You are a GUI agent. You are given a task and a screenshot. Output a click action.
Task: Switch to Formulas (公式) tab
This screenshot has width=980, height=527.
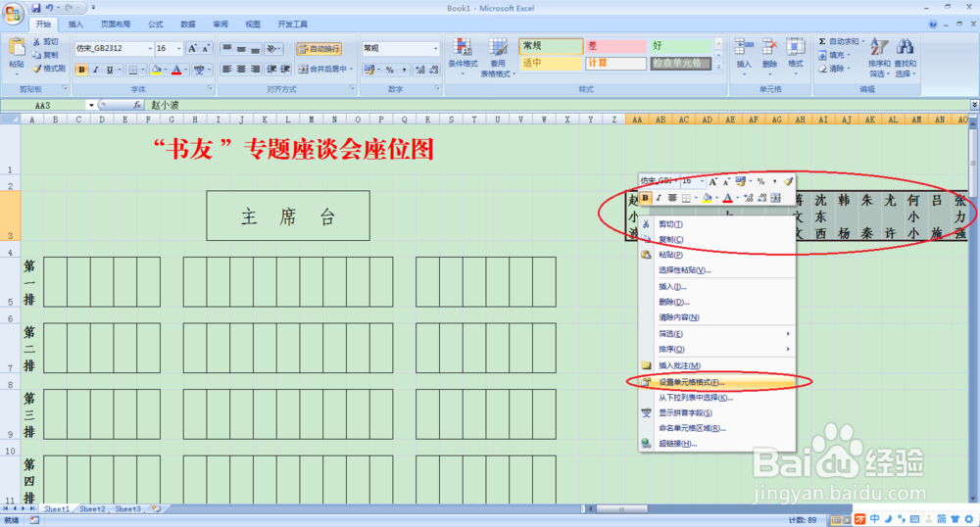click(x=156, y=24)
